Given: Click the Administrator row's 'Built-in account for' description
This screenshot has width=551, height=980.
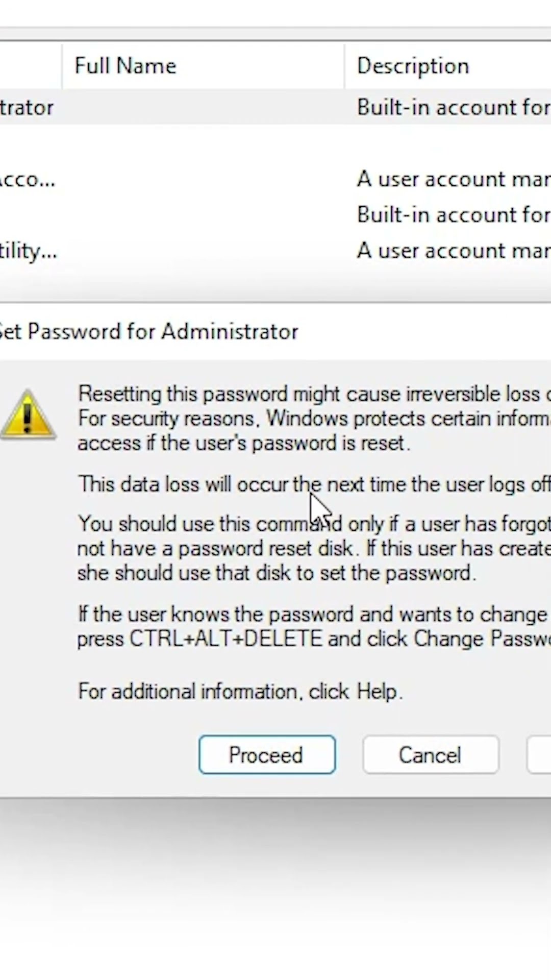Looking at the screenshot, I should coord(453,107).
